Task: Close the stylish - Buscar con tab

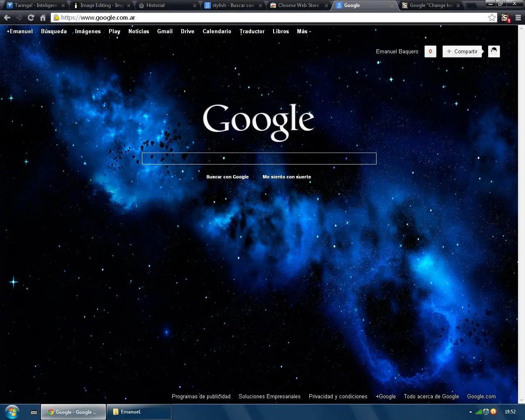Action: click(x=260, y=6)
